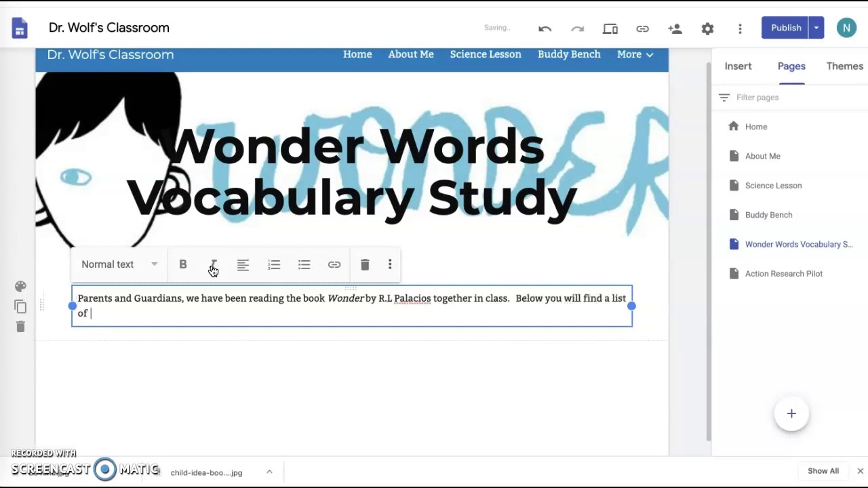Click the section drag handle dots
The height and width of the screenshot is (488, 868).
click(41, 306)
